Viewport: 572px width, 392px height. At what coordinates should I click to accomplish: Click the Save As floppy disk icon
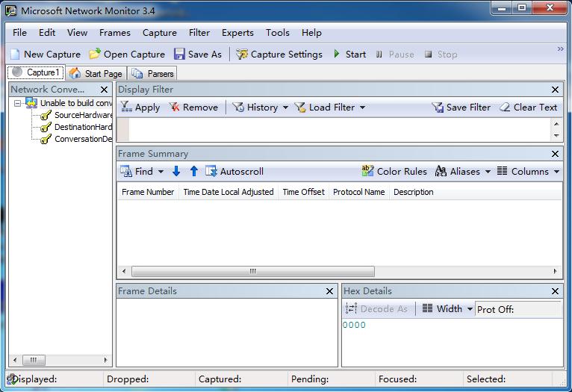click(x=179, y=54)
